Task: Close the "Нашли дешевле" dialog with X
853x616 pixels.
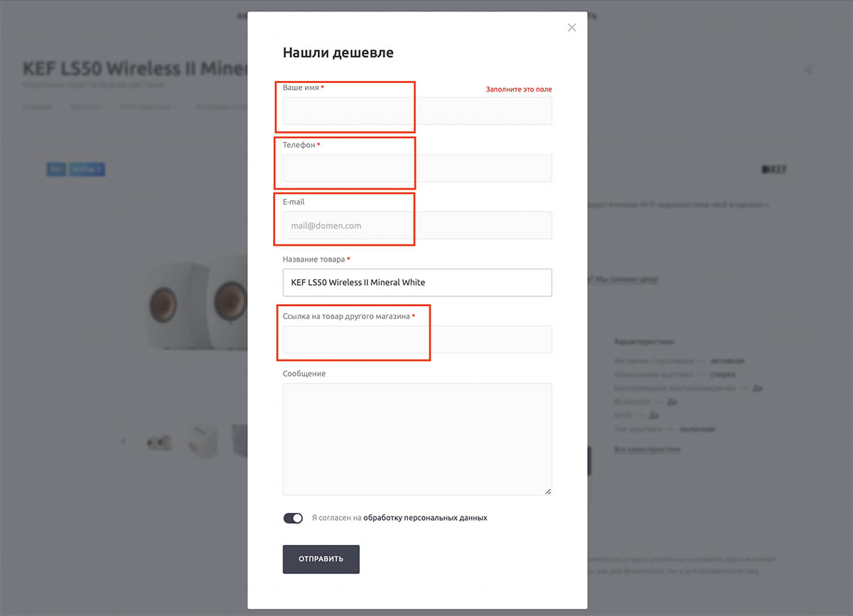Action: [x=572, y=28]
